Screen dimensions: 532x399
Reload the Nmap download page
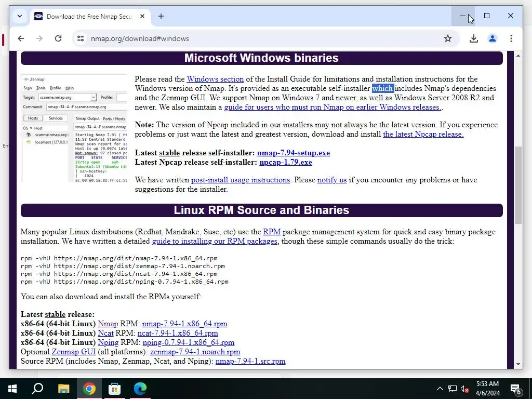pyautogui.click(x=58, y=38)
